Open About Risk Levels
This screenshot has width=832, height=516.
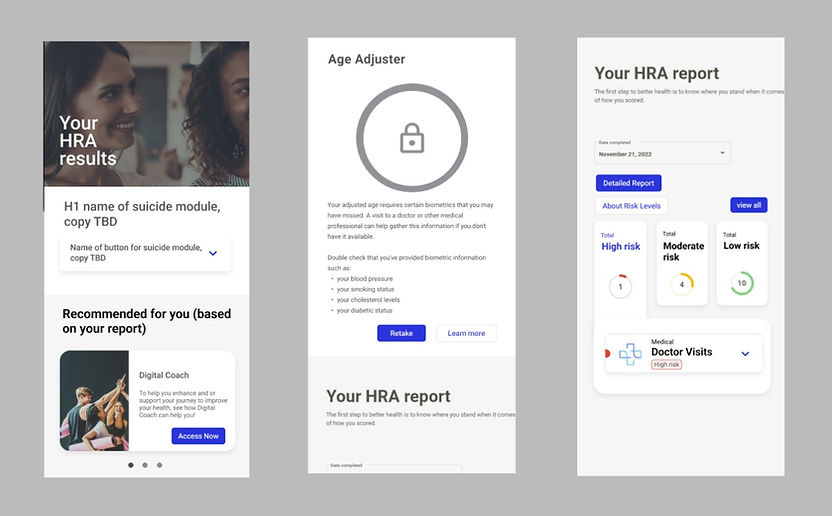coord(631,205)
